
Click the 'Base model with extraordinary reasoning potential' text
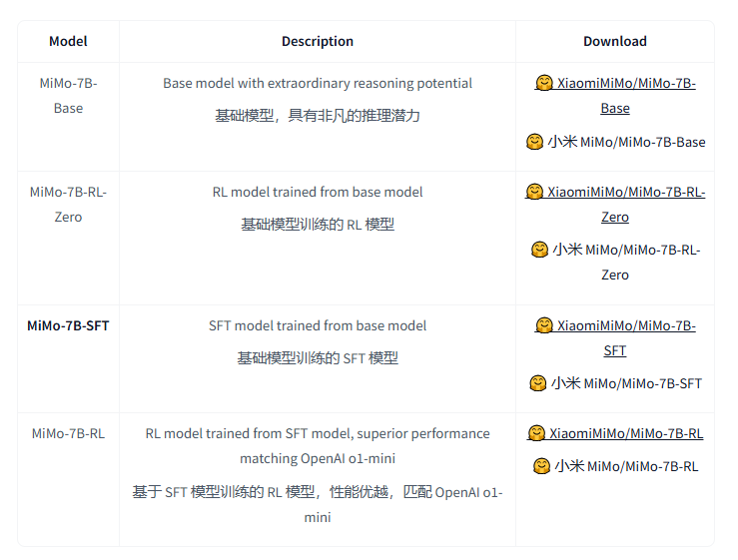tap(318, 83)
